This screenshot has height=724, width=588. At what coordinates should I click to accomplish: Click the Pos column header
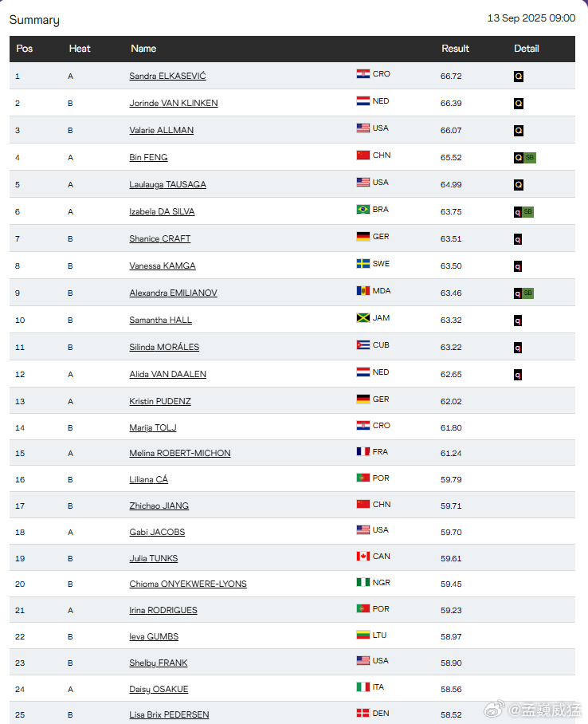(25, 49)
